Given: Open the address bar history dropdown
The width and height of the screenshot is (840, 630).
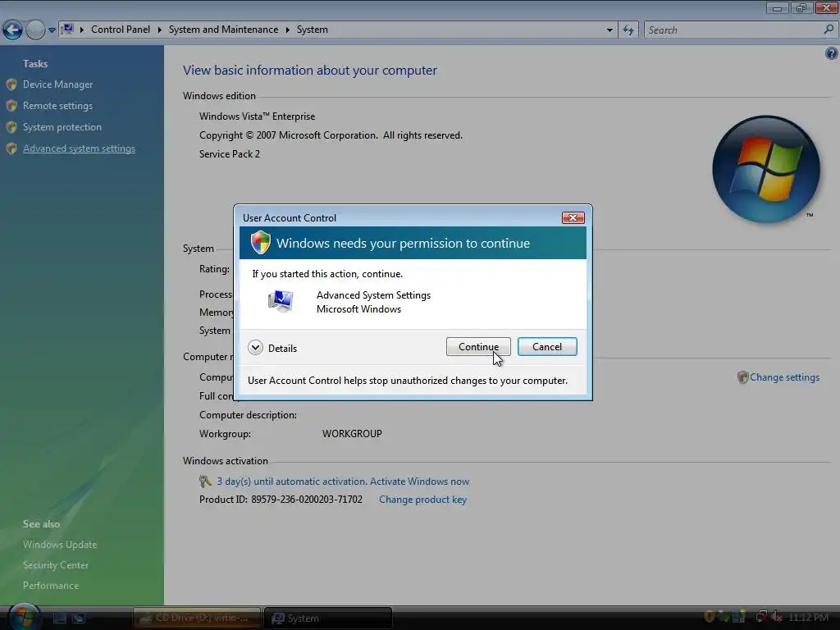Looking at the screenshot, I should 609,30.
